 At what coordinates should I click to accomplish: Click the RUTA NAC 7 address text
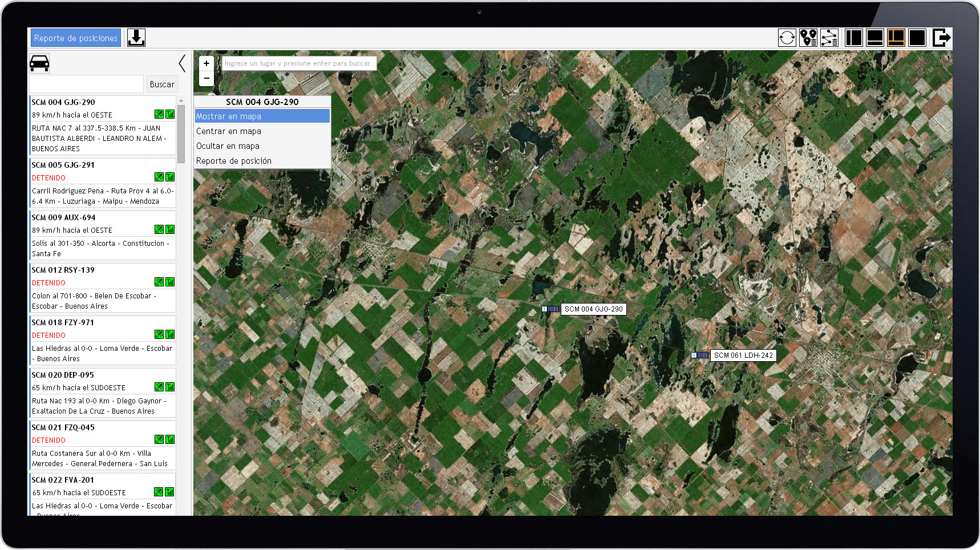(x=99, y=138)
